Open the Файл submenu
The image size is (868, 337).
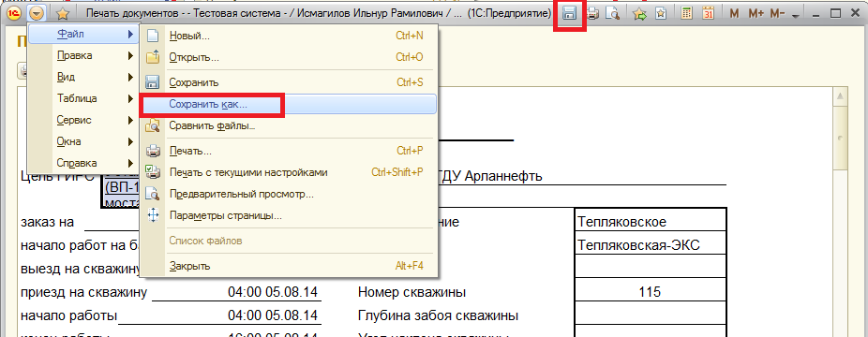[82, 35]
